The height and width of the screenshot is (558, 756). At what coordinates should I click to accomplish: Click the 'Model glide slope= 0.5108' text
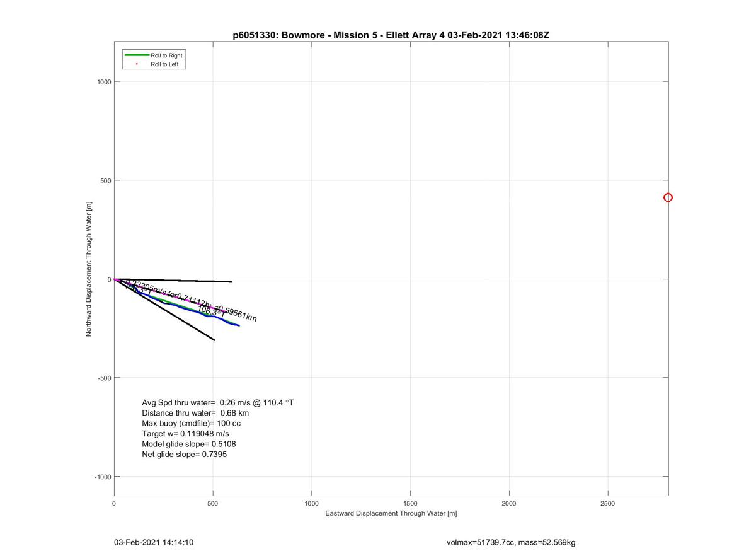coord(189,444)
